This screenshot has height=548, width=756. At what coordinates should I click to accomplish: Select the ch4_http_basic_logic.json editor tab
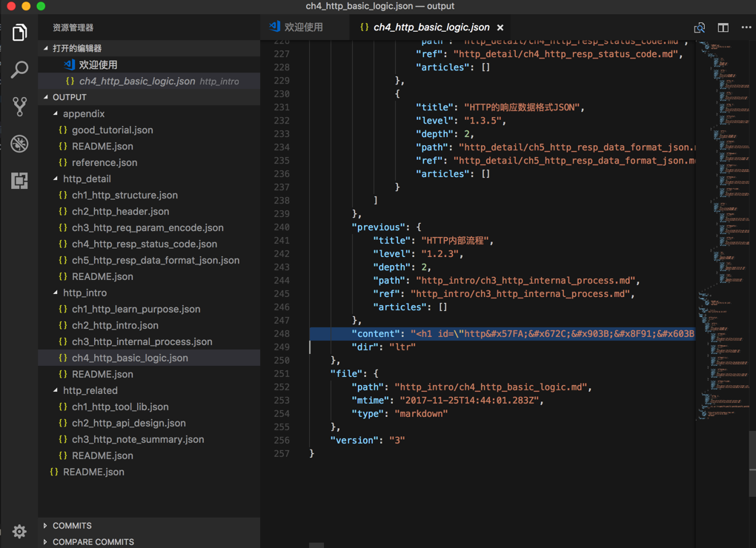click(431, 27)
